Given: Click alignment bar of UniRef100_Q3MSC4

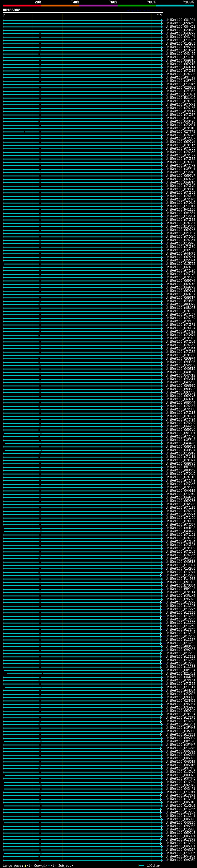Looking at the screenshot, I should click(x=83, y=450).
